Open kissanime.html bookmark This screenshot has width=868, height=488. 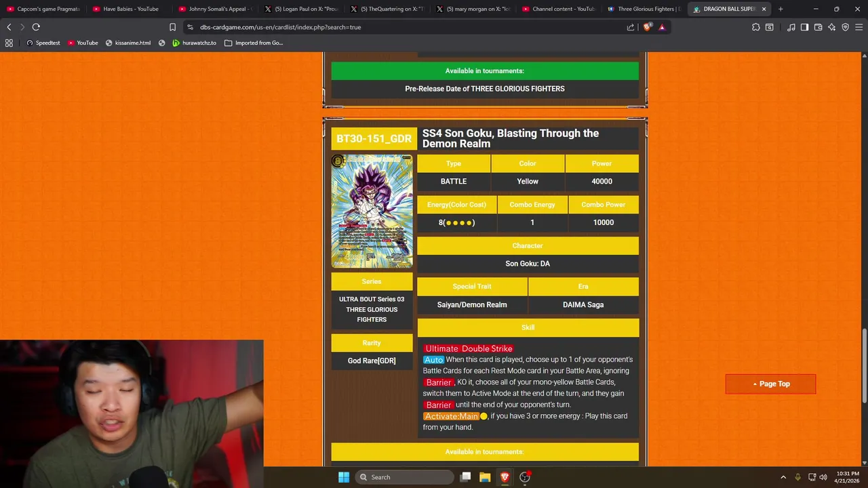pos(128,43)
